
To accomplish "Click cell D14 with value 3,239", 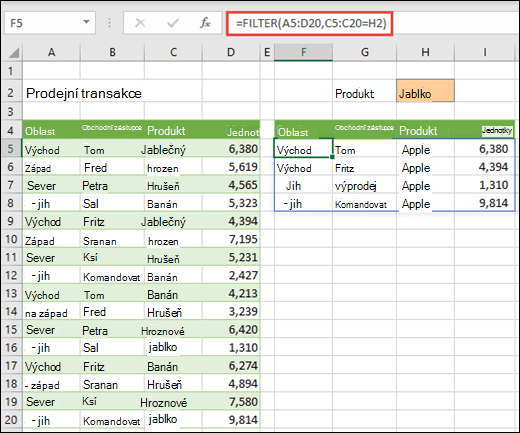I will click(x=231, y=311).
